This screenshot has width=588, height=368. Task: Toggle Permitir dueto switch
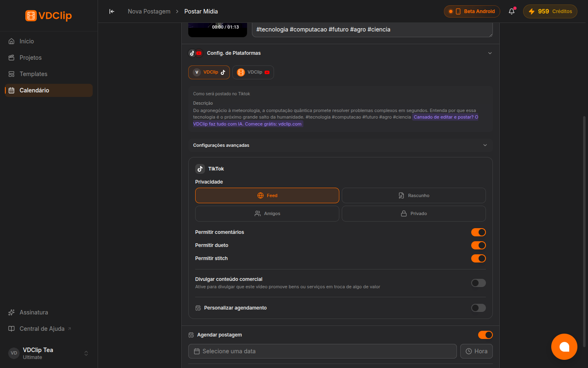pyautogui.click(x=479, y=245)
